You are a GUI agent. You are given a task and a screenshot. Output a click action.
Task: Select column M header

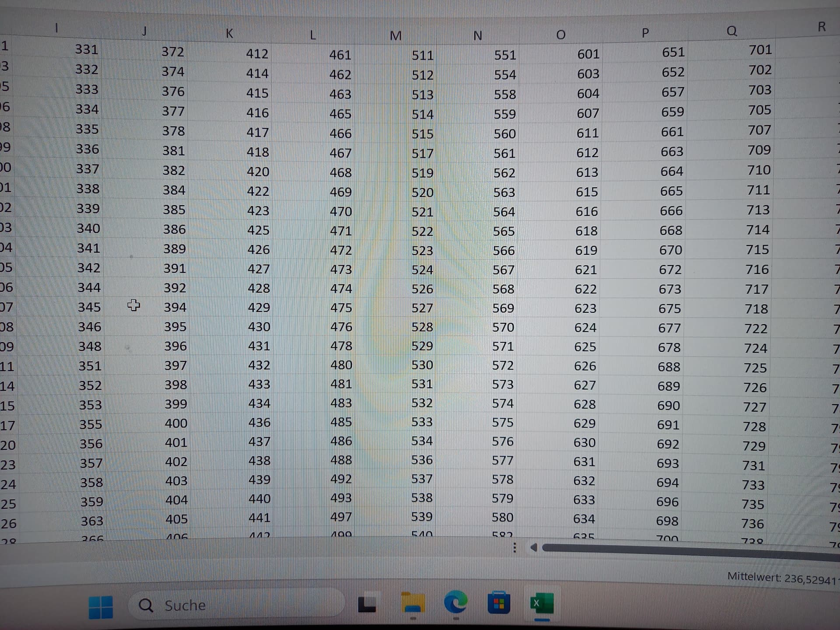point(395,35)
